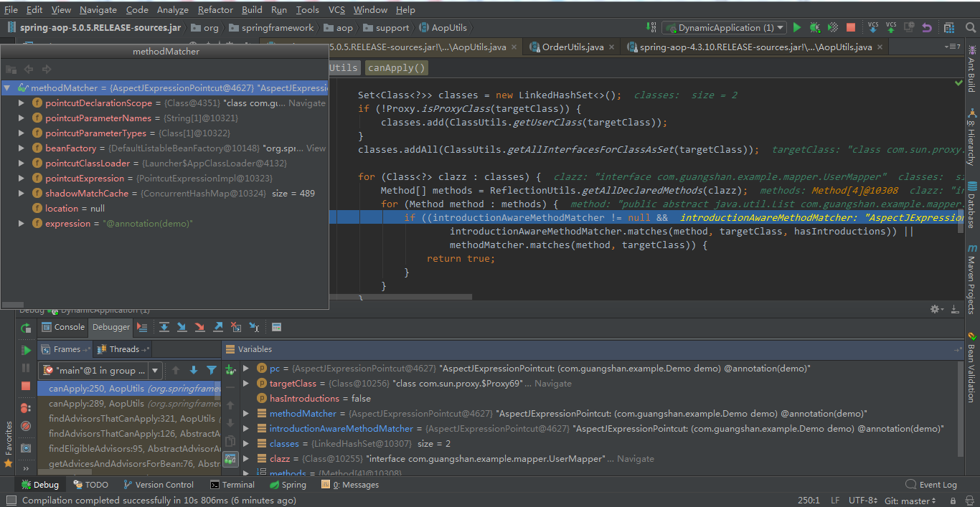Toggle Mute Breakpoints in debug sidebar
This screenshot has width=980, height=507.
click(27, 426)
